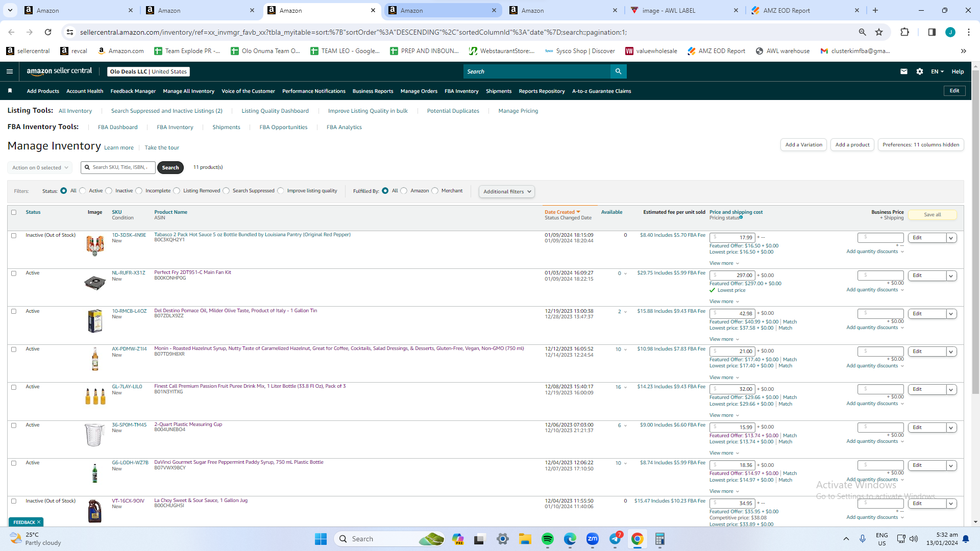
Task: Select Merchant under Fulfilled By
Action: (x=435, y=191)
